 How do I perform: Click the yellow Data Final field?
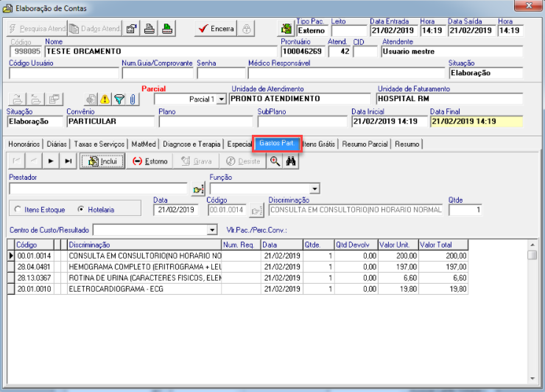[477, 122]
